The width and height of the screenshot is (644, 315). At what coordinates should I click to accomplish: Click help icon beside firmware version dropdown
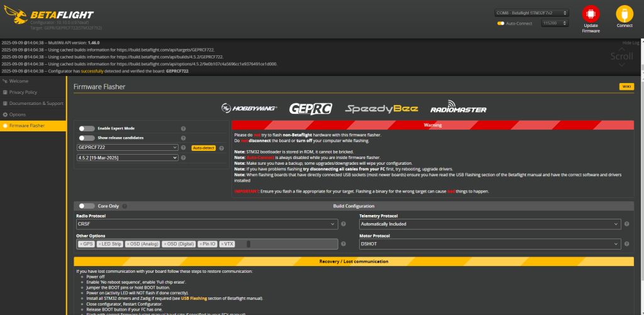(183, 158)
